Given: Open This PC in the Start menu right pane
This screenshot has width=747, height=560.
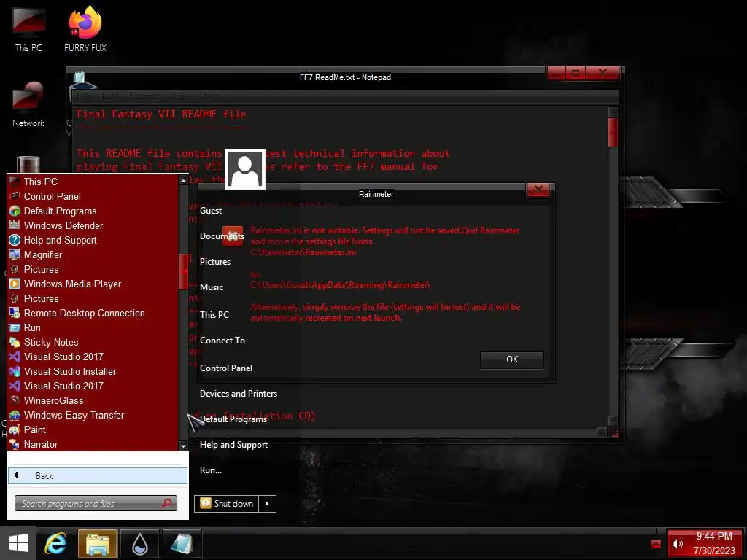Looking at the screenshot, I should pos(214,315).
